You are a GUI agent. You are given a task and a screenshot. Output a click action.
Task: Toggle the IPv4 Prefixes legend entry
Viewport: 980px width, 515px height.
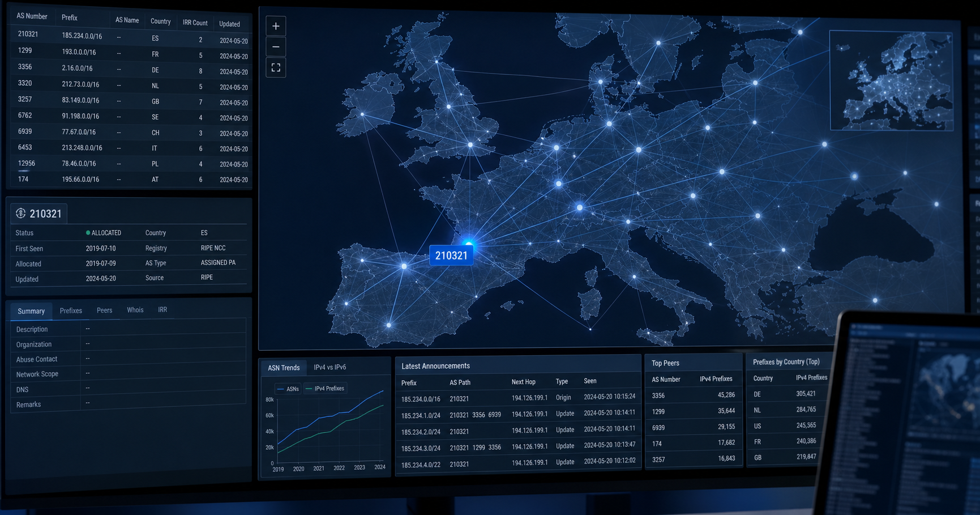point(325,389)
